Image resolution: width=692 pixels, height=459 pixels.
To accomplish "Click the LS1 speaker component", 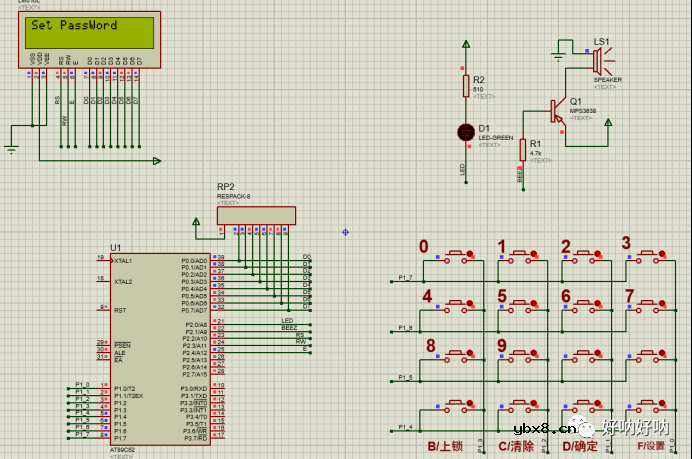I will 599,60.
